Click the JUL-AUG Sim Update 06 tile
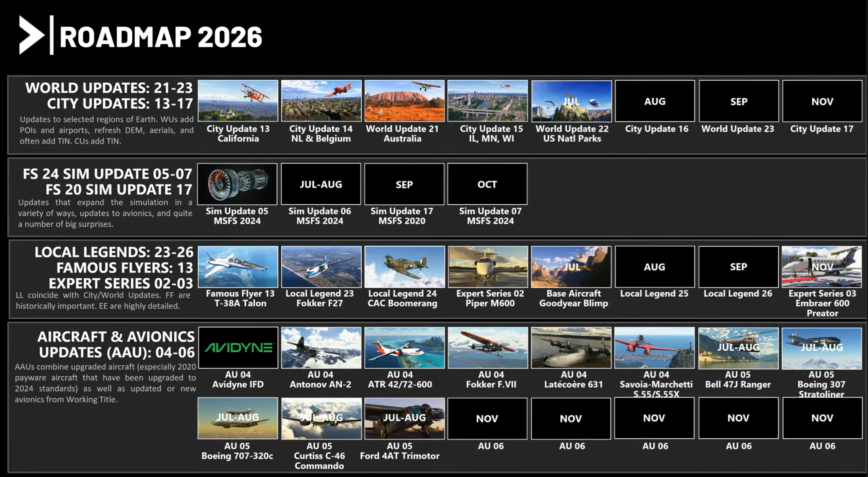The width and height of the screenshot is (868, 477). click(x=321, y=184)
